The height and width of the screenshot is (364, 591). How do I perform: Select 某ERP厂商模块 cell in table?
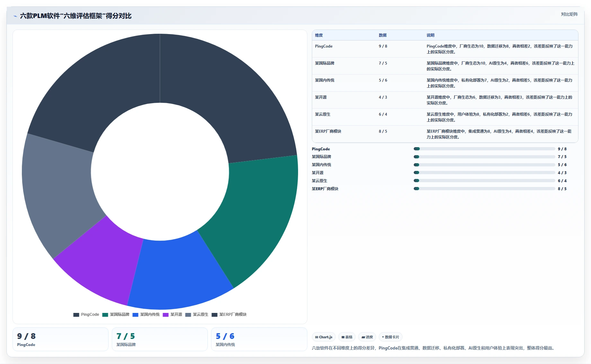(328, 131)
